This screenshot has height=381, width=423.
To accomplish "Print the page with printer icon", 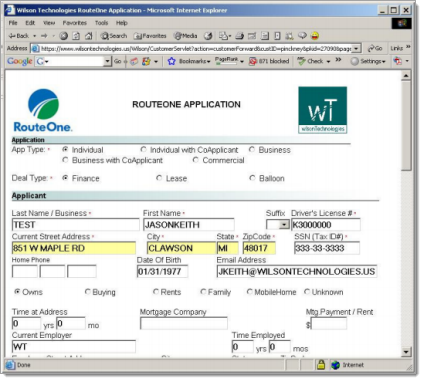I will tap(239, 36).
